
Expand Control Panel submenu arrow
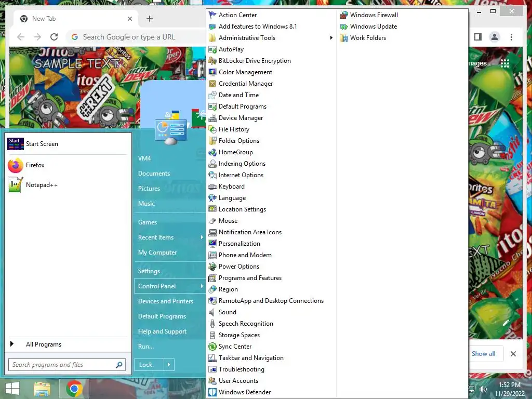[x=202, y=286]
